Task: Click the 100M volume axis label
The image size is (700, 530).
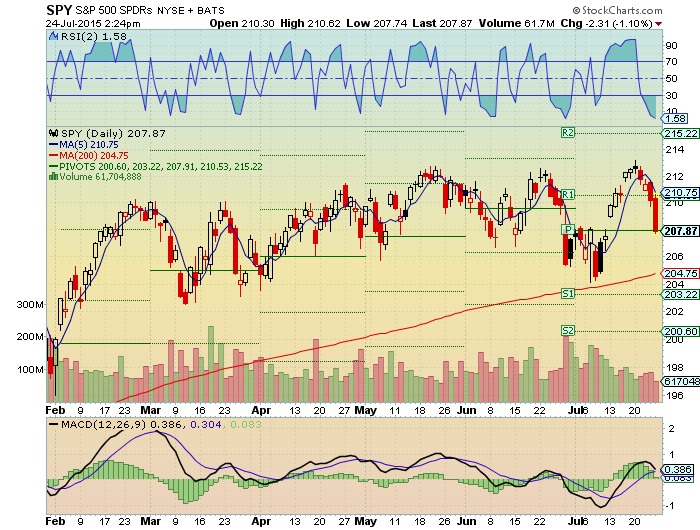Action: click(30, 370)
